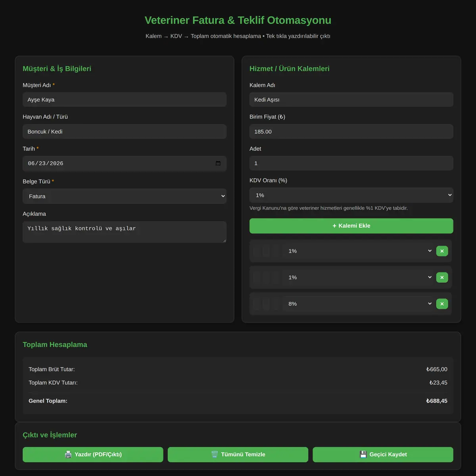Clear everything with Tümünü Temizle
This screenshot has height=476, width=476.
pyautogui.click(x=238, y=455)
